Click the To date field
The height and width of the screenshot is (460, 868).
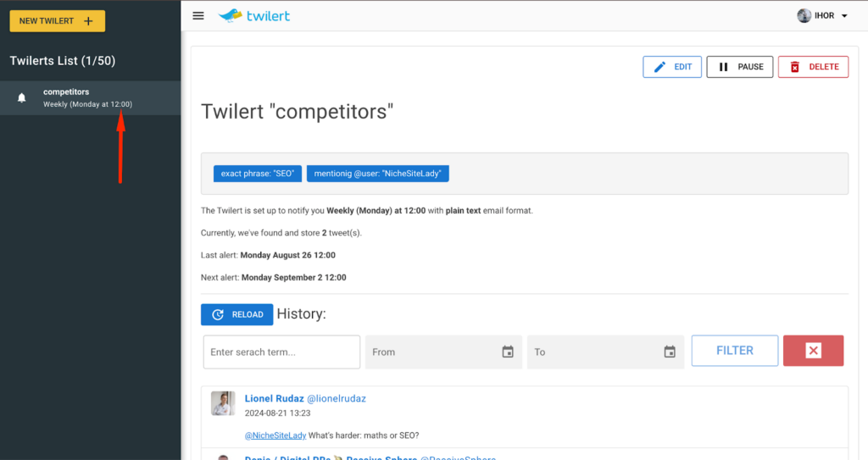pyautogui.click(x=605, y=352)
